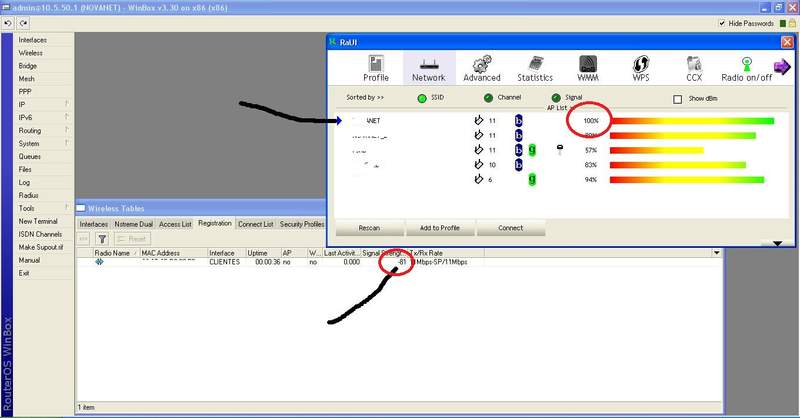Click the Reset button in Wireless Tables
The height and width of the screenshot is (418, 800).
[133, 238]
